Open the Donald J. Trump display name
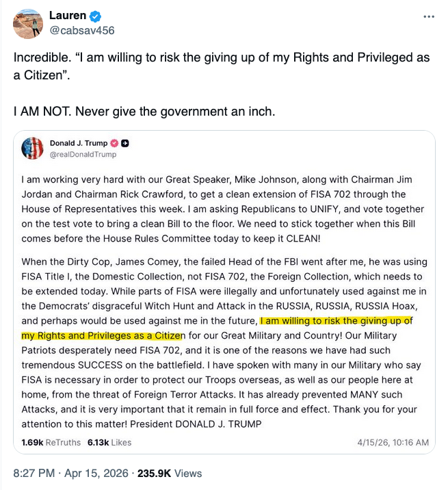Screen dimensions: 448x490 point(79,143)
